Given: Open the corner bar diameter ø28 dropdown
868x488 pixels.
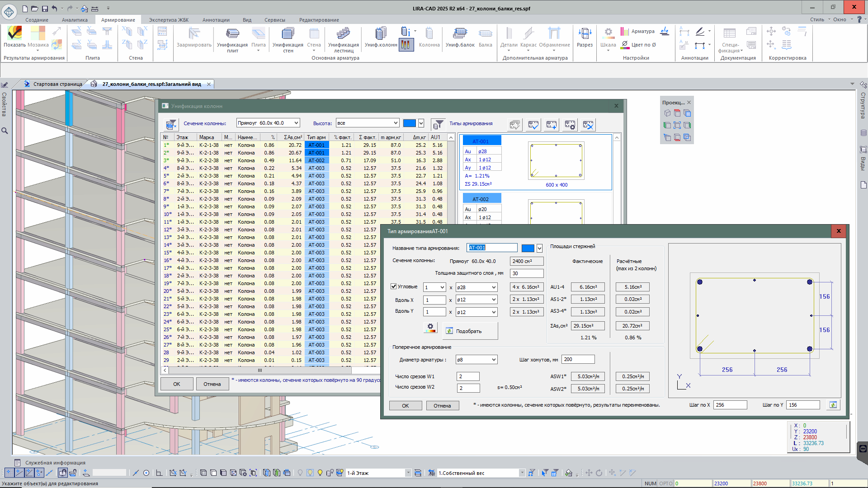Looking at the screenshot, I should tap(493, 287).
